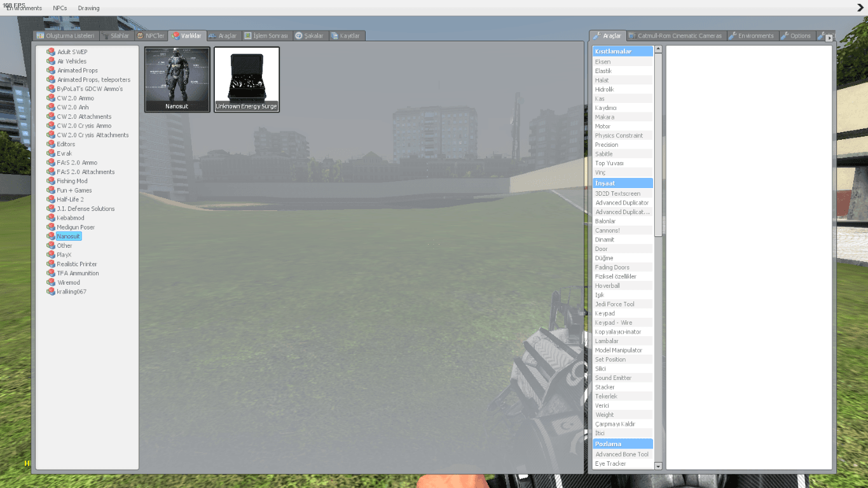Screen dimensions: 868x488
Task: Select TFA Ammunition in category tree
Action: 78,273
